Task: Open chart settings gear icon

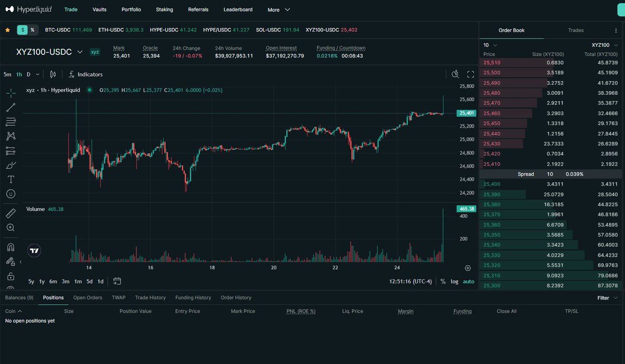Action: (x=468, y=268)
